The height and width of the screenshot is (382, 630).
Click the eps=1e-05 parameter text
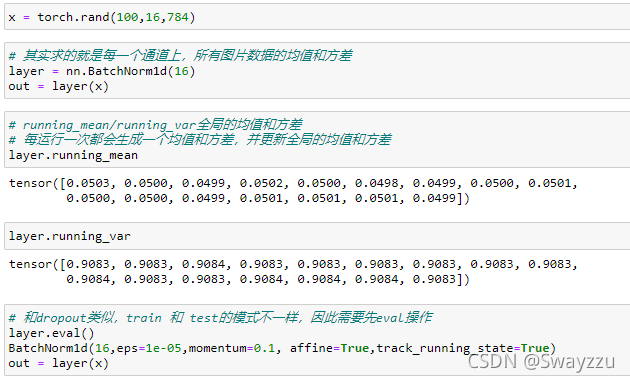[x=149, y=348]
